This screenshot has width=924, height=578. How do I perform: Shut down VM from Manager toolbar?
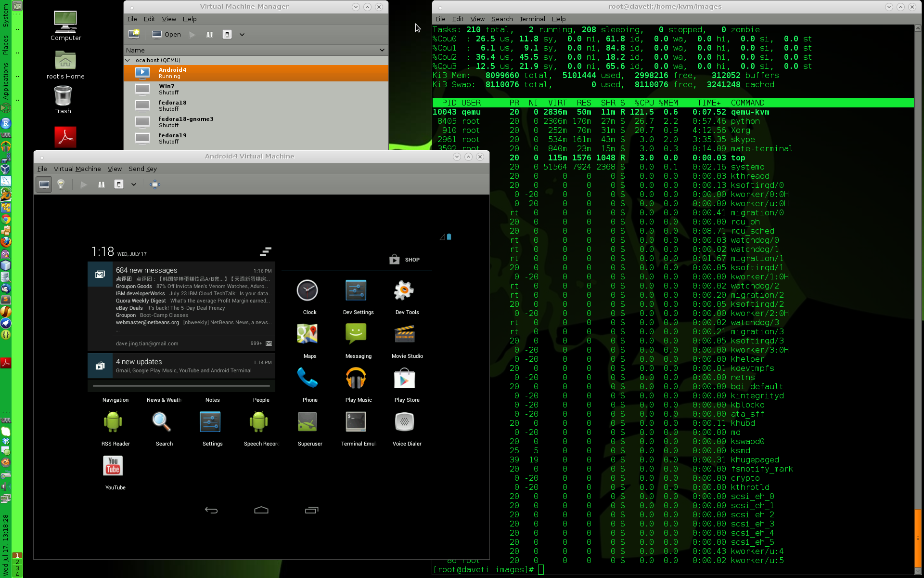coord(227,34)
